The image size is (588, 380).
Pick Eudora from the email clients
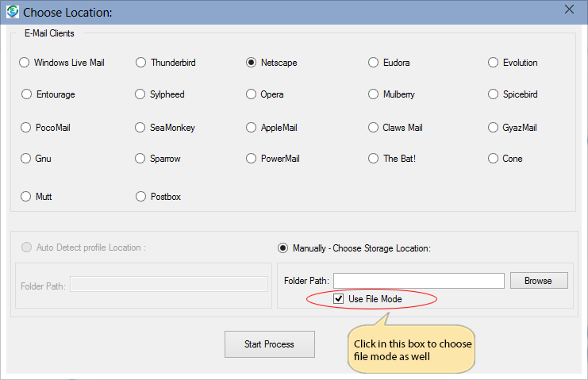(374, 63)
